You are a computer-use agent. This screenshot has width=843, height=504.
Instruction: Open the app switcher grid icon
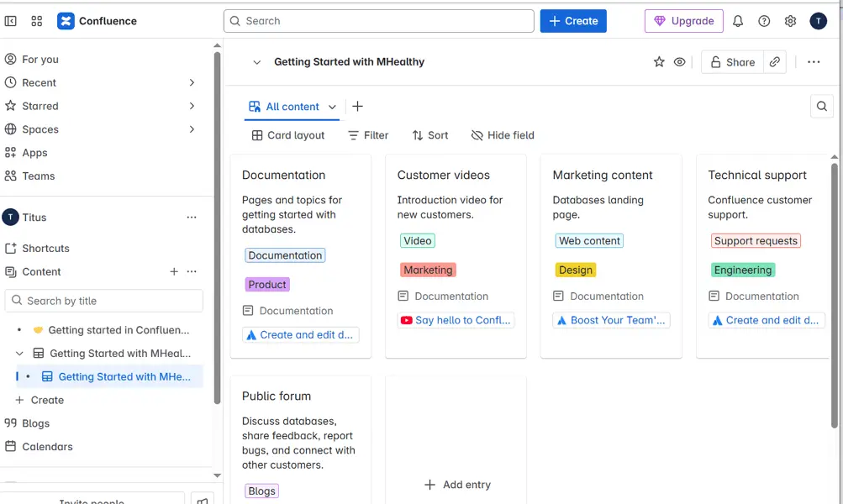point(36,21)
